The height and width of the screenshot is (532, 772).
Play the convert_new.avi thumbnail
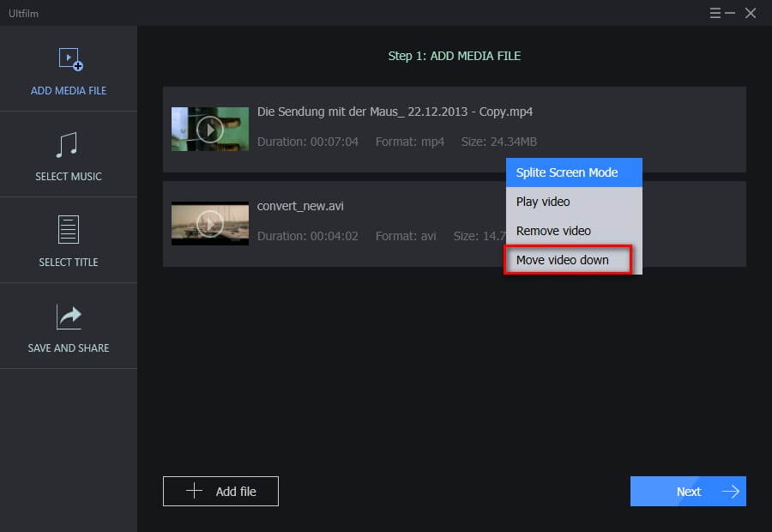[x=210, y=223]
